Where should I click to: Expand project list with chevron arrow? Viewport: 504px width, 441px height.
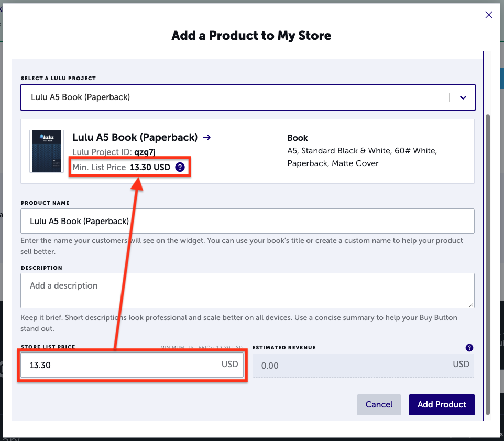point(463,98)
